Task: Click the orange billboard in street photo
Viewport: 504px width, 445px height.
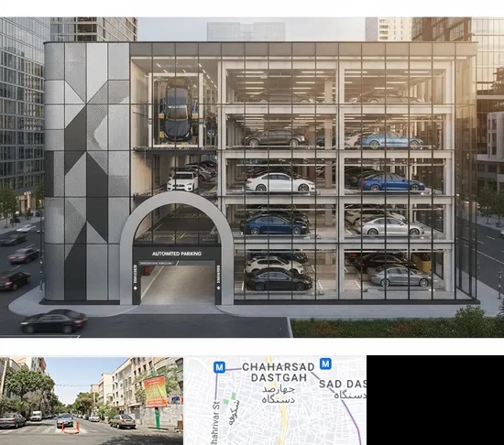Action: click(x=156, y=391)
